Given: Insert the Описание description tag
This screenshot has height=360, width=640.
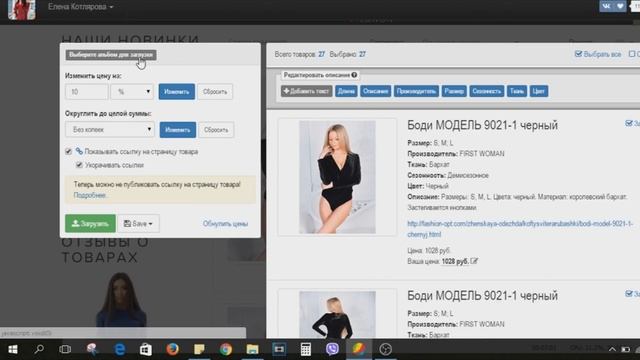Looking at the screenshot, I should pyautogui.click(x=376, y=91).
